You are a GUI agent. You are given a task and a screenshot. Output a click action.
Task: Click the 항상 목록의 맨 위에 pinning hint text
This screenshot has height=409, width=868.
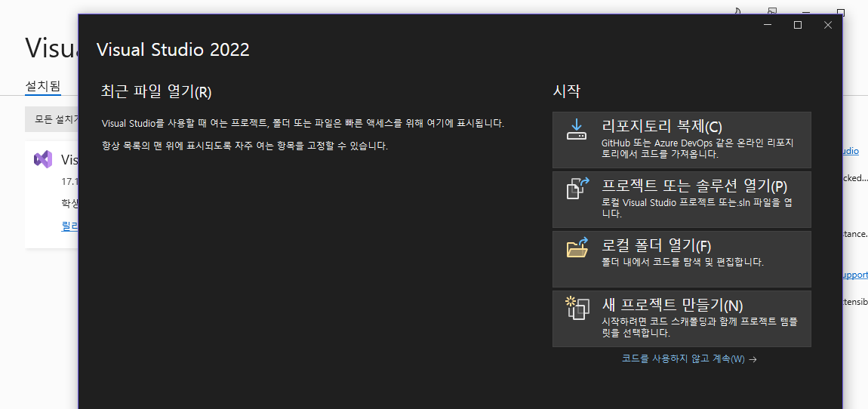(245, 146)
